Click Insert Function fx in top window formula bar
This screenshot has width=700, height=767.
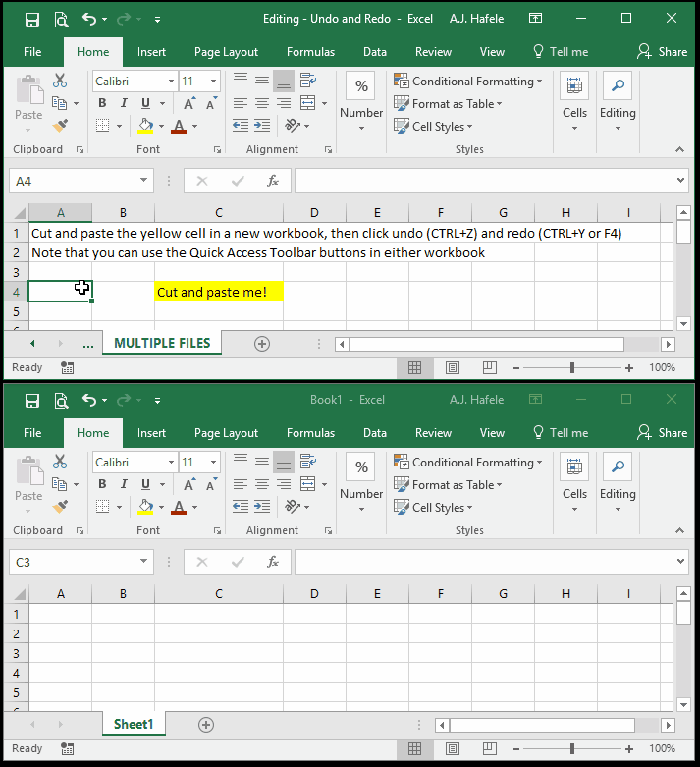click(x=273, y=181)
